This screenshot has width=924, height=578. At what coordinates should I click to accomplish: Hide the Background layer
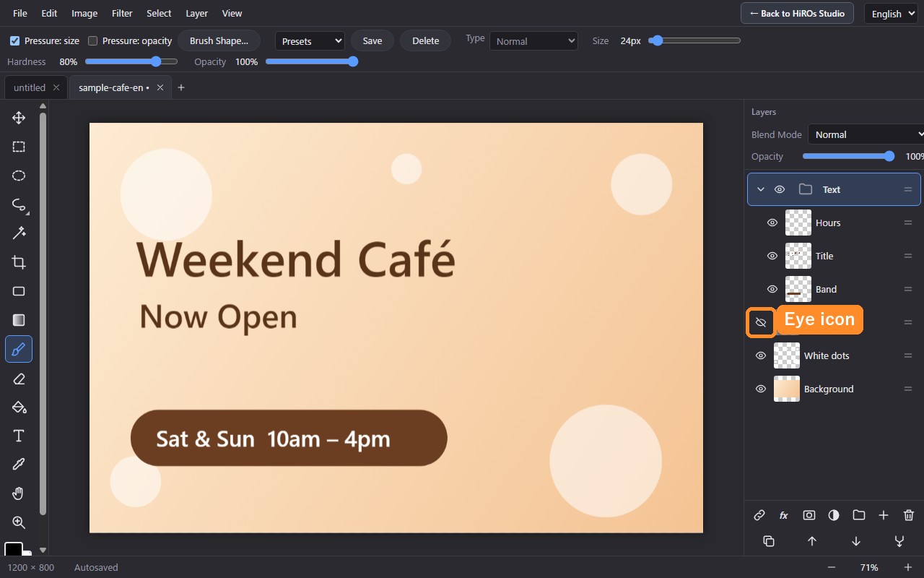point(760,389)
